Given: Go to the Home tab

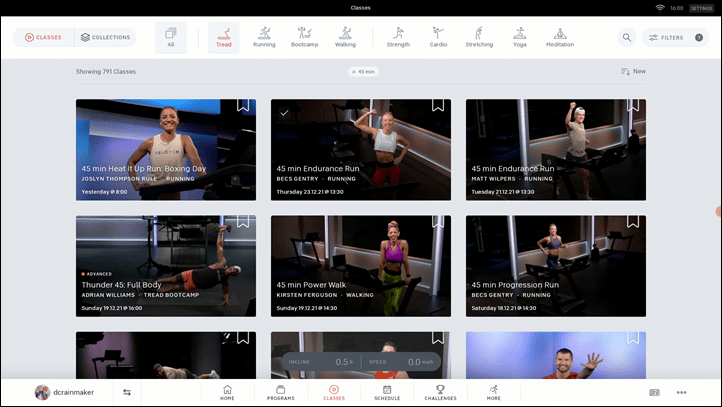Looking at the screenshot, I should (227, 393).
